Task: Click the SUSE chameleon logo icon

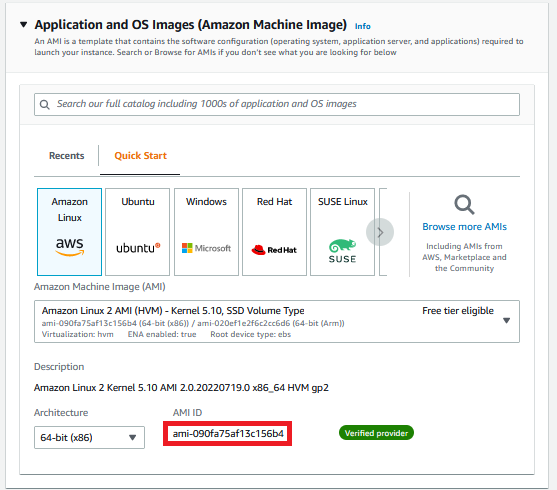Action: (x=342, y=251)
